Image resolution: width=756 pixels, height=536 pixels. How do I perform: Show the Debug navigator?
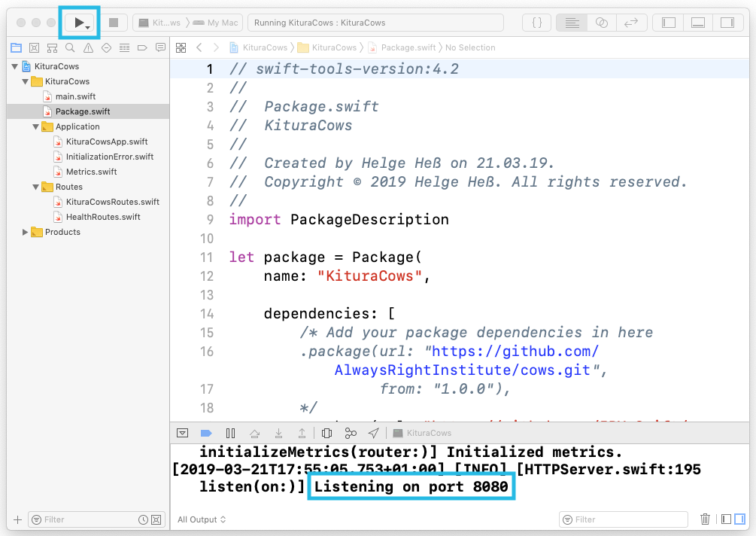[124, 47]
